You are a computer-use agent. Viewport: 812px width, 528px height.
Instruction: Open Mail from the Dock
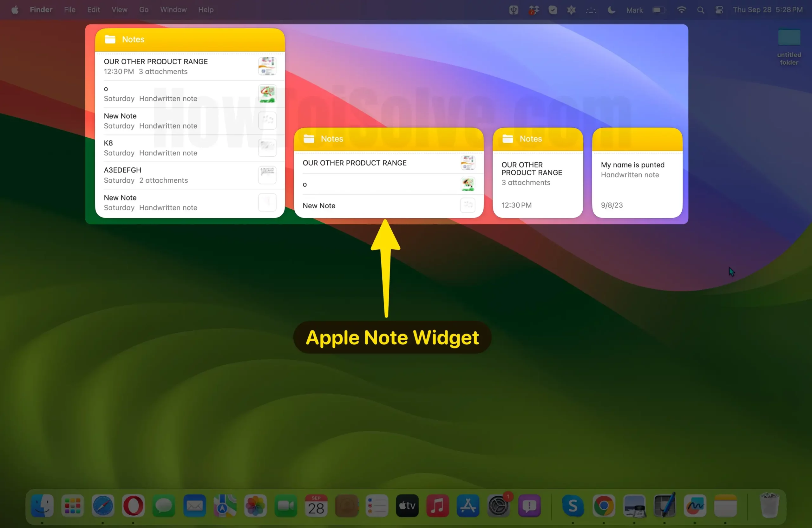(x=194, y=505)
